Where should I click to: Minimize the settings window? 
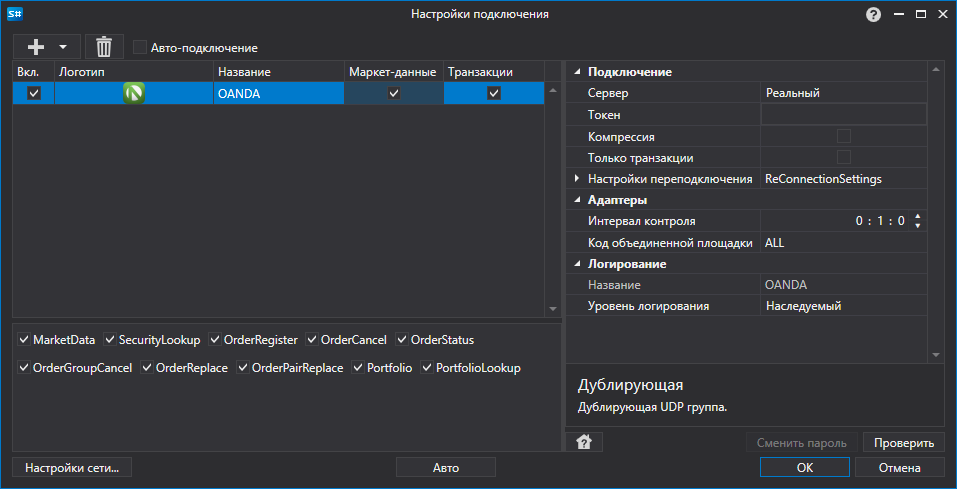pos(898,14)
